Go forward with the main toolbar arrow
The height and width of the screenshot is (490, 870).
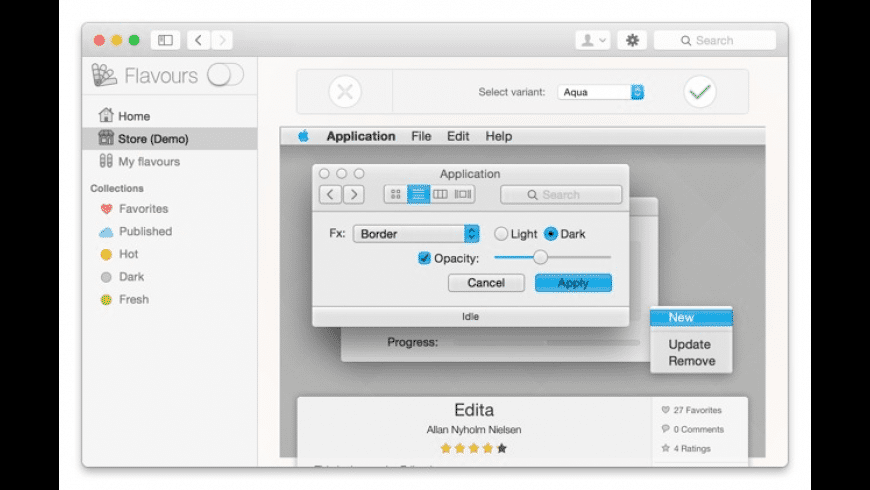(x=222, y=40)
